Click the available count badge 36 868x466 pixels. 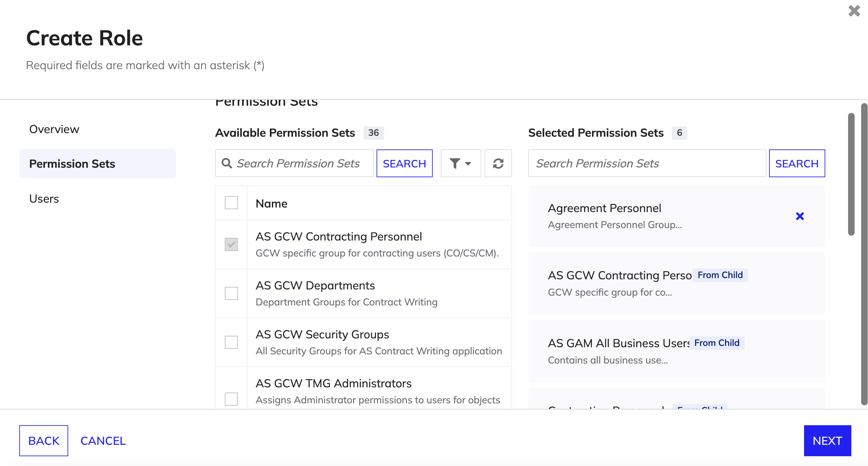click(373, 132)
